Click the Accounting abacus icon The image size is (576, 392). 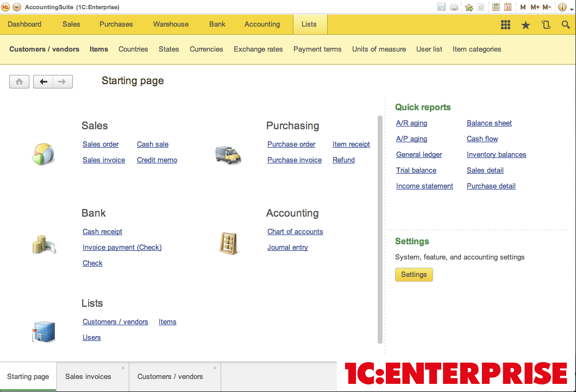coord(228,243)
